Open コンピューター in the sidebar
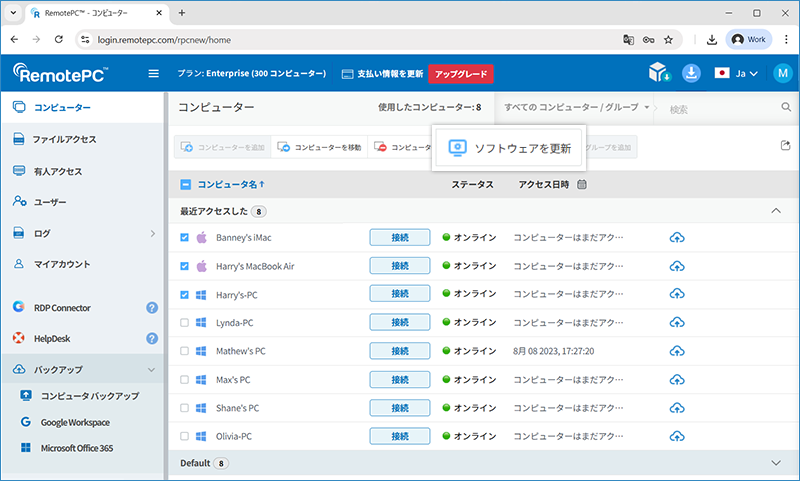 click(x=83, y=108)
